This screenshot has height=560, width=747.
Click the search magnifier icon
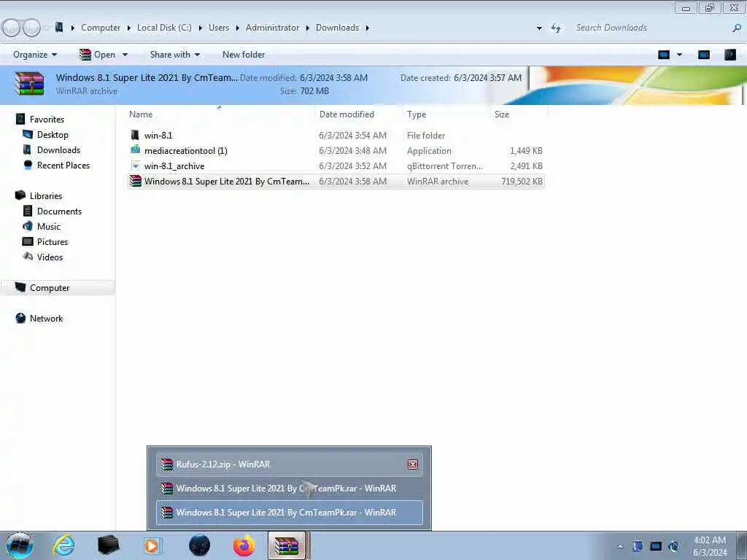point(737,28)
